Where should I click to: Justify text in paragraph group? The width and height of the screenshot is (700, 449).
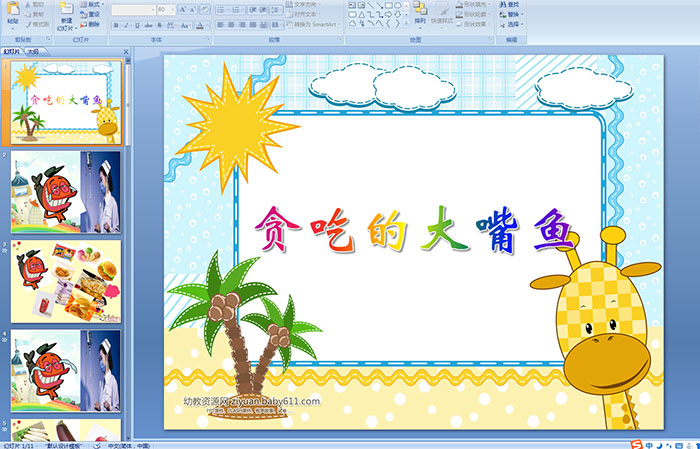[253, 25]
